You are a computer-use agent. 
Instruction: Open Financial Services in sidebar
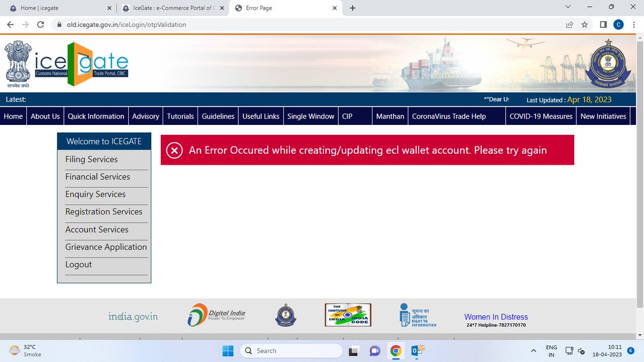(98, 177)
